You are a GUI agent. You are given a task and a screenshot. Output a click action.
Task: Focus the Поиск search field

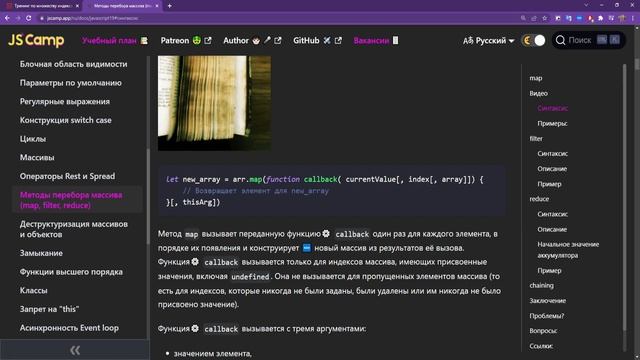pos(589,40)
